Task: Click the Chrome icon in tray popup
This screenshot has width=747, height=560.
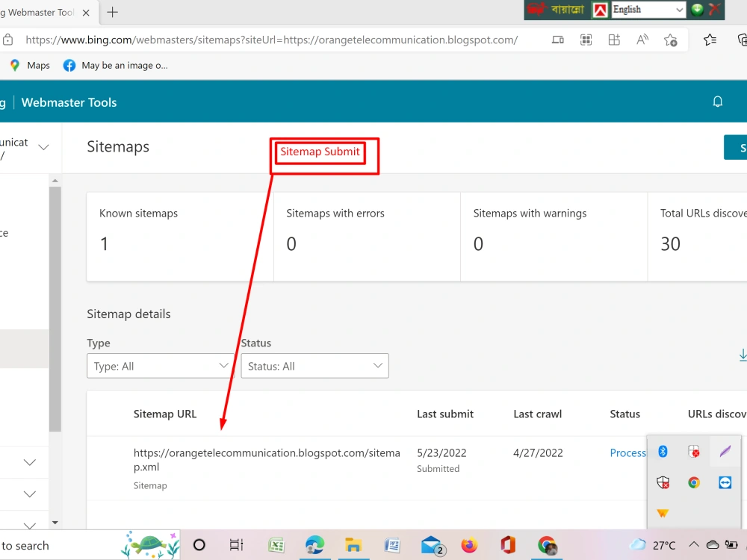Action: (x=694, y=482)
